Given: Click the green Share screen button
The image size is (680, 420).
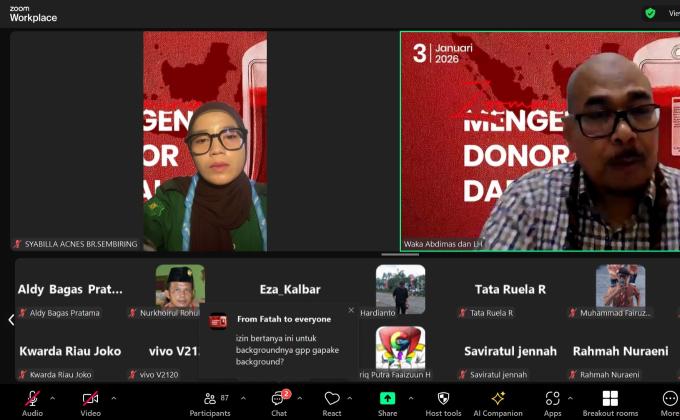Looking at the screenshot, I should point(387,402).
